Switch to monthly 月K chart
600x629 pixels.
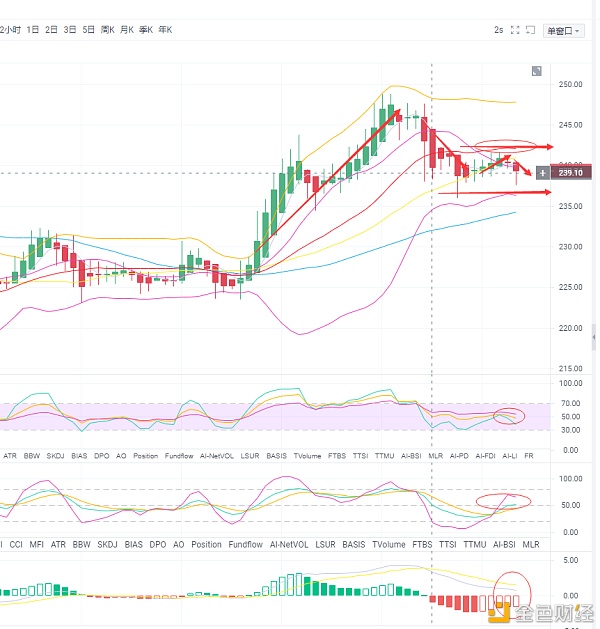tap(127, 30)
